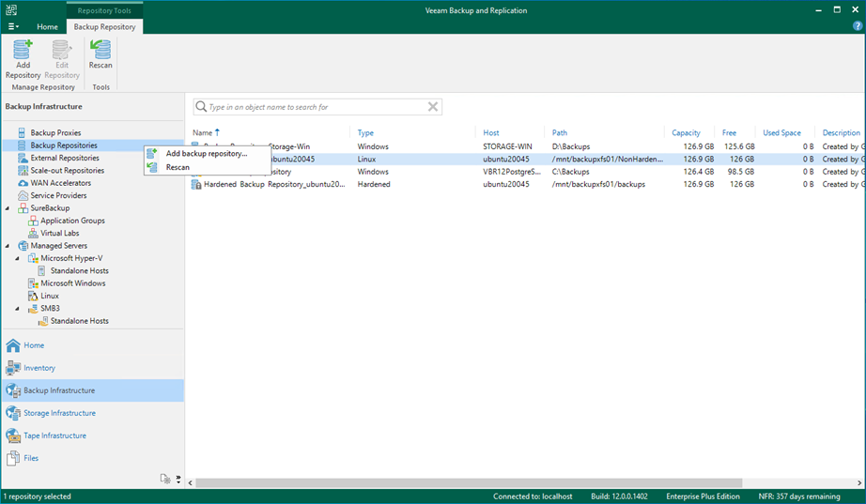Open Tape Infrastructure navigation pane
866x504 pixels.
point(93,435)
